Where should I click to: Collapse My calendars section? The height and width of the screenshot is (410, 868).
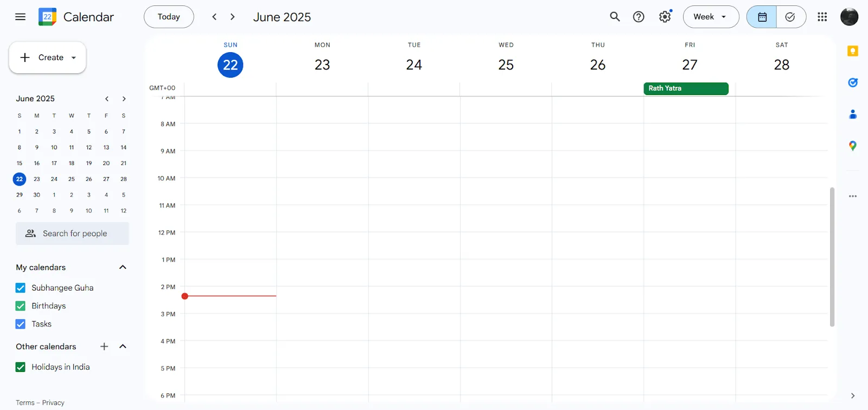[x=123, y=267]
